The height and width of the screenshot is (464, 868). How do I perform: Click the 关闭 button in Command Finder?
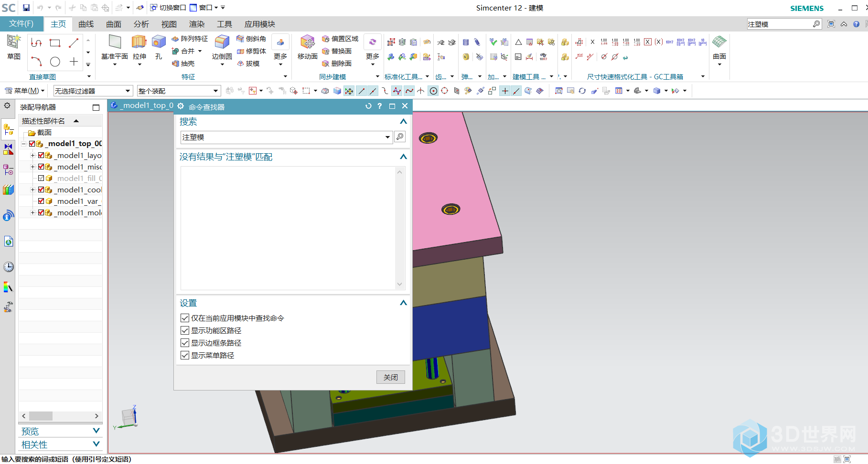[x=391, y=377]
